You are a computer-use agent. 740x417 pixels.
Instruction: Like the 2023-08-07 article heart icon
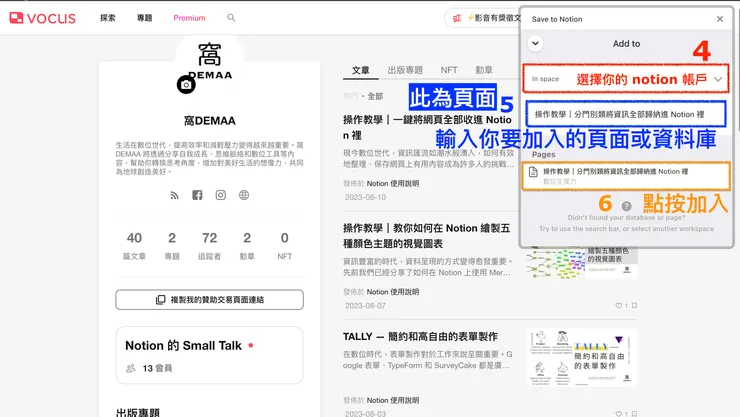point(618,306)
